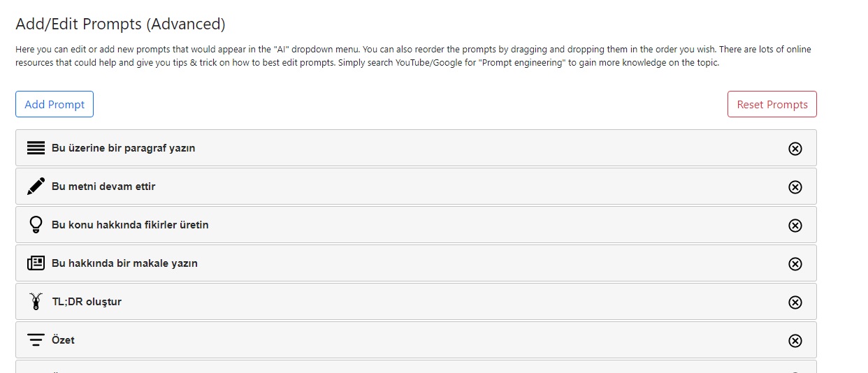This screenshot has height=373, width=868.
Task: Open the Özet prompt entry
Action: coord(416,340)
